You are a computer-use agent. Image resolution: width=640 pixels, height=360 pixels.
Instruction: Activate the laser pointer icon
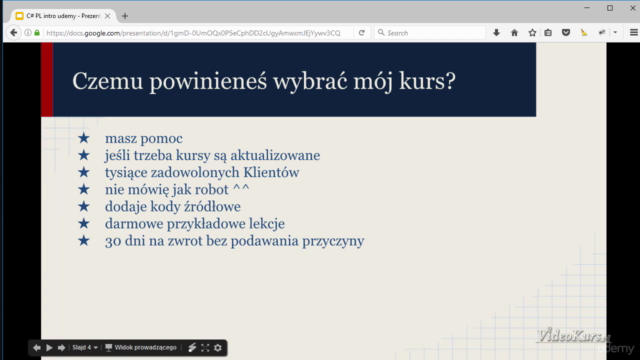(x=192, y=348)
